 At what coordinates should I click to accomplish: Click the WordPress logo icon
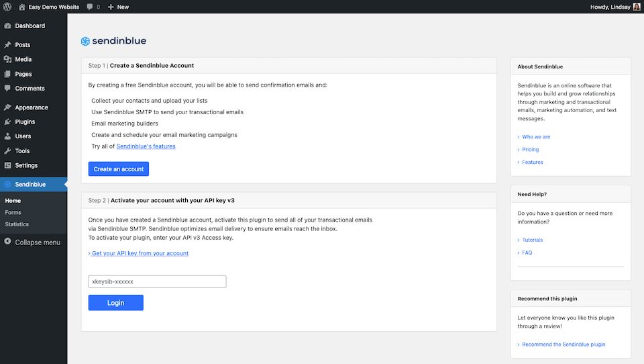pos(7,7)
